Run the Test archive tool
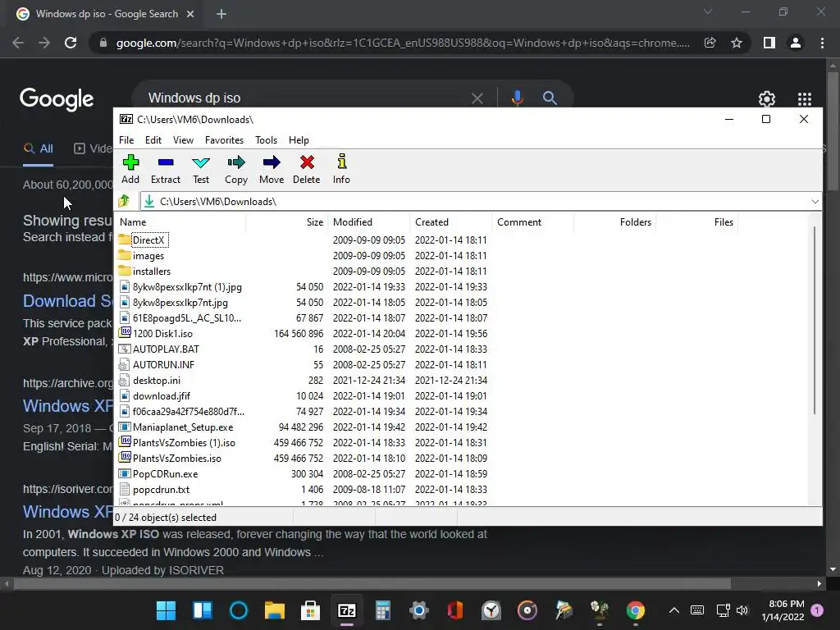 pos(201,169)
